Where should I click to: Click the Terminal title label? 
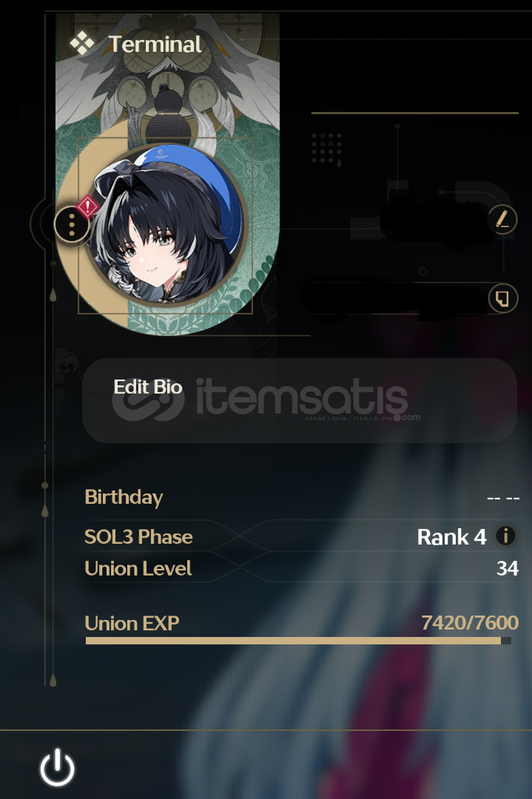pos(155,44)
